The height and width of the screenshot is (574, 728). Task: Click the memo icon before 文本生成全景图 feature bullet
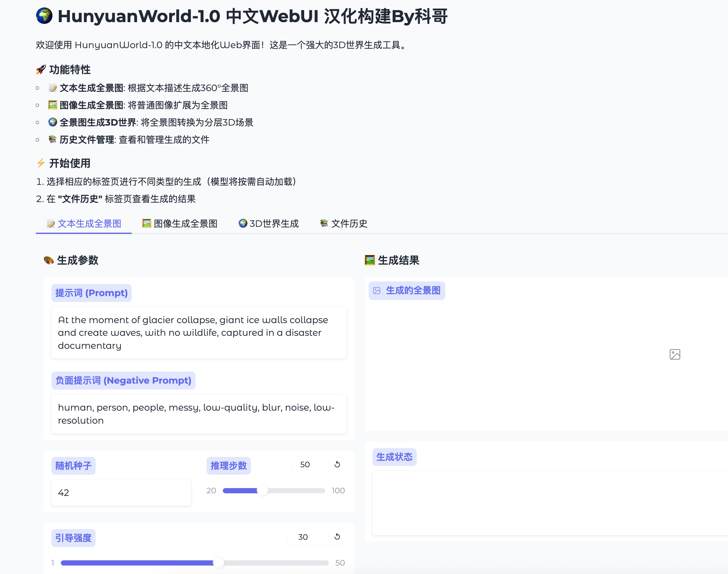[52, 88]
